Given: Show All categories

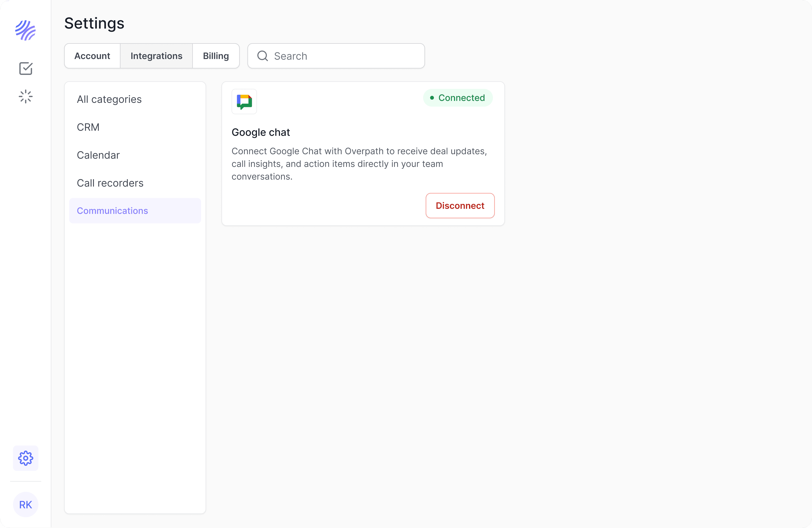Looking at the screenshot, I should (x=109, y=99).
